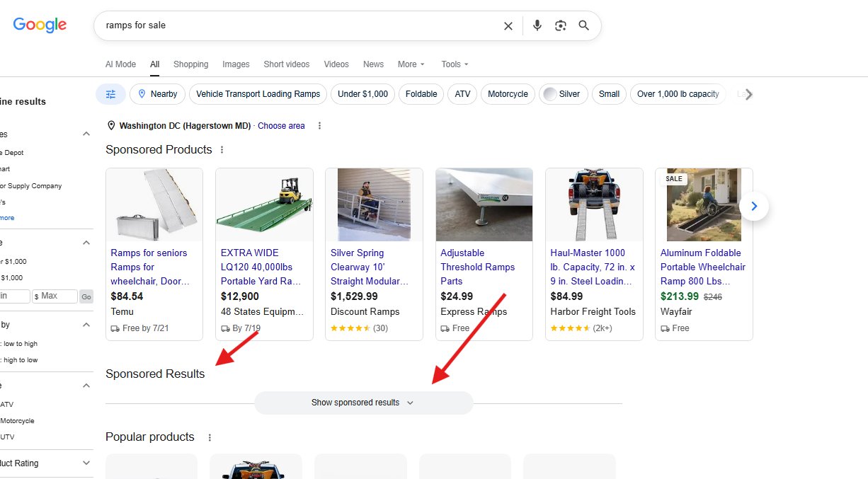Open the Videos tab

point(336,64)
